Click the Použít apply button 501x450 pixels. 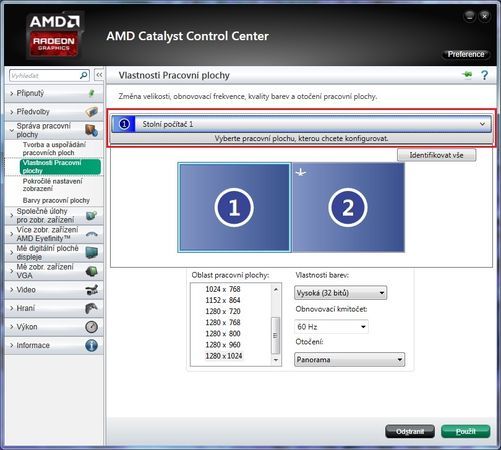465,431
